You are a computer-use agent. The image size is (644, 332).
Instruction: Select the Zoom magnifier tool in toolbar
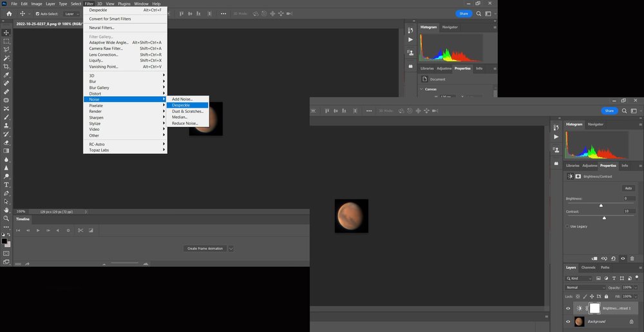6,218
